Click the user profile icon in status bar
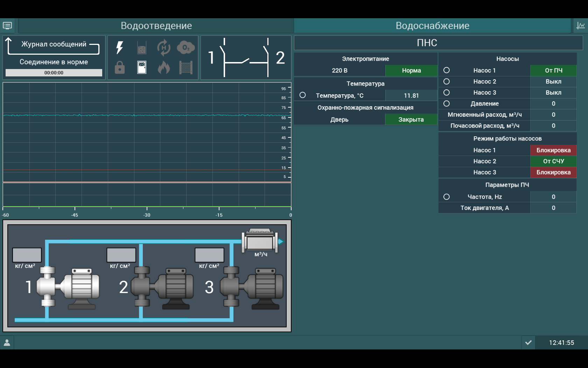The height and width of the screenshot is (368, 588). [7, 342]
